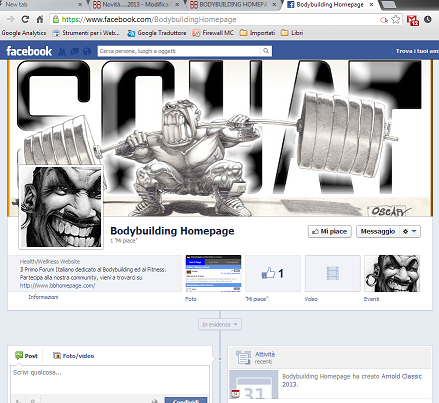Open Facebook notifications globe icon
Viewport: 439px width, 403px height.
[x=87, y=51]
